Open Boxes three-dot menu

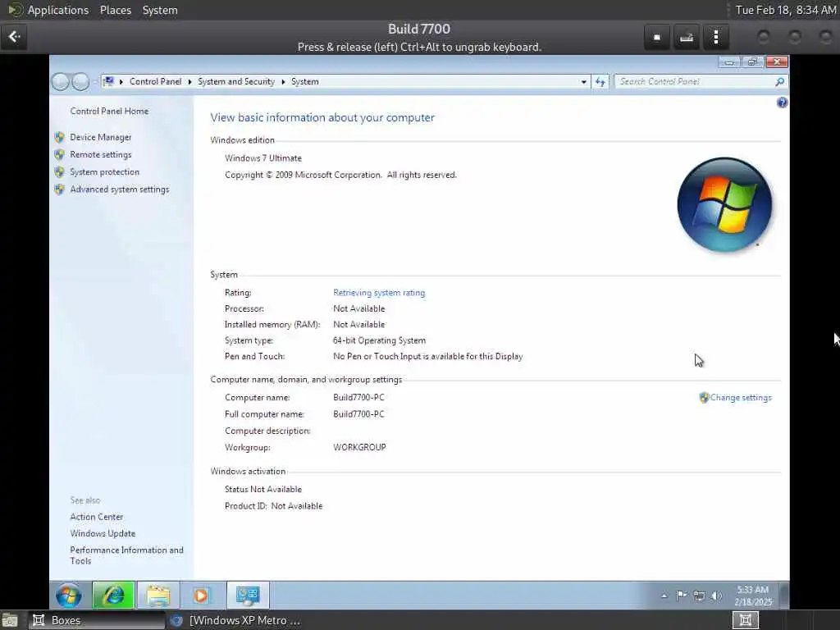715,37
